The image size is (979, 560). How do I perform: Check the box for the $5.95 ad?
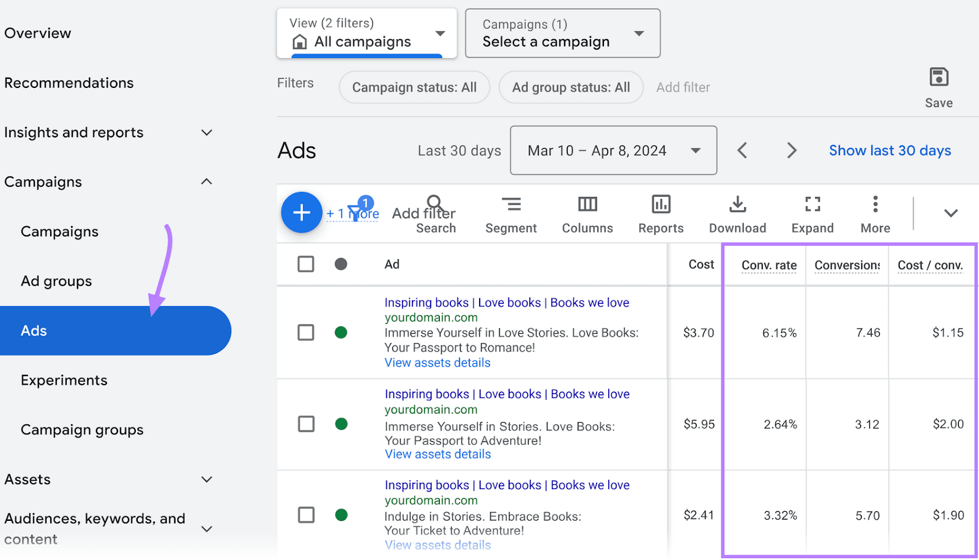306,424
